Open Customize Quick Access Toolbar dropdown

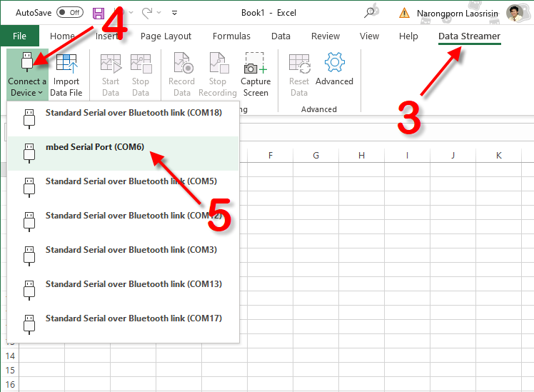point(174,13)
